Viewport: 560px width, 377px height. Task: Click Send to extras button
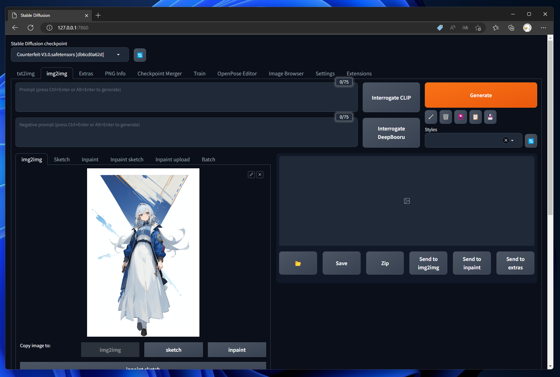tap(515, 263)
